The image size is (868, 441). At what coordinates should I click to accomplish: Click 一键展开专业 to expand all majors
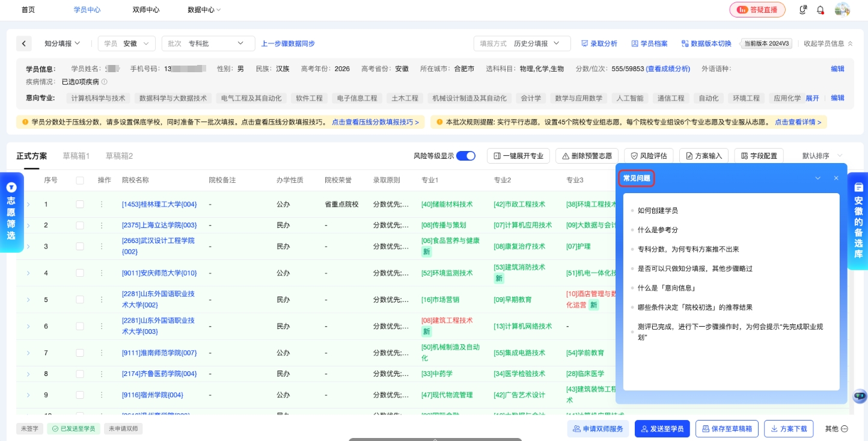(518, 155)
